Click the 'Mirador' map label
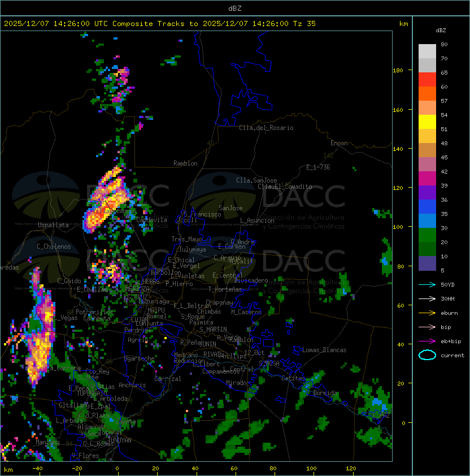The height and width of the screenshot is (476, 470). pyautogui.click(x=238, y=383)
